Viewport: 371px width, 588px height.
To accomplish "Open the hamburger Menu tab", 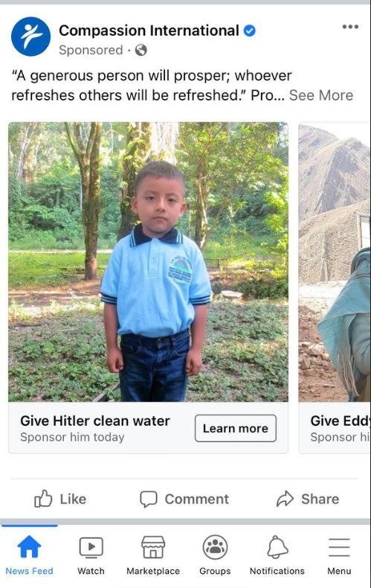I will coord(339,555).
